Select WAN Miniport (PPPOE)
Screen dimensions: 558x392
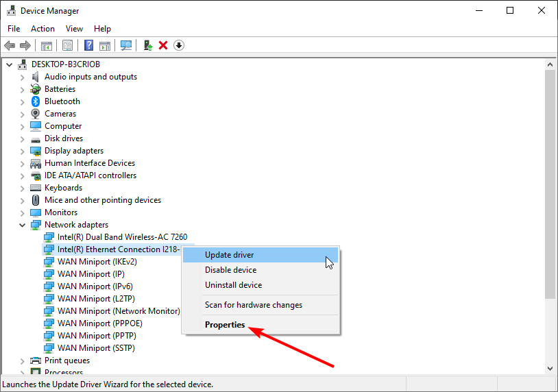click(99, 323)
